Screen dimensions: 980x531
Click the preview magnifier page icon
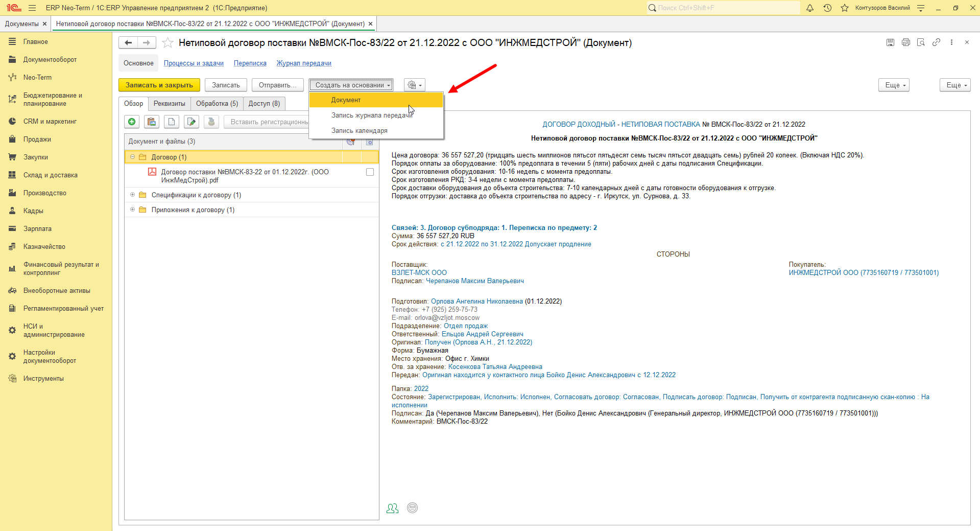[921, 42]
